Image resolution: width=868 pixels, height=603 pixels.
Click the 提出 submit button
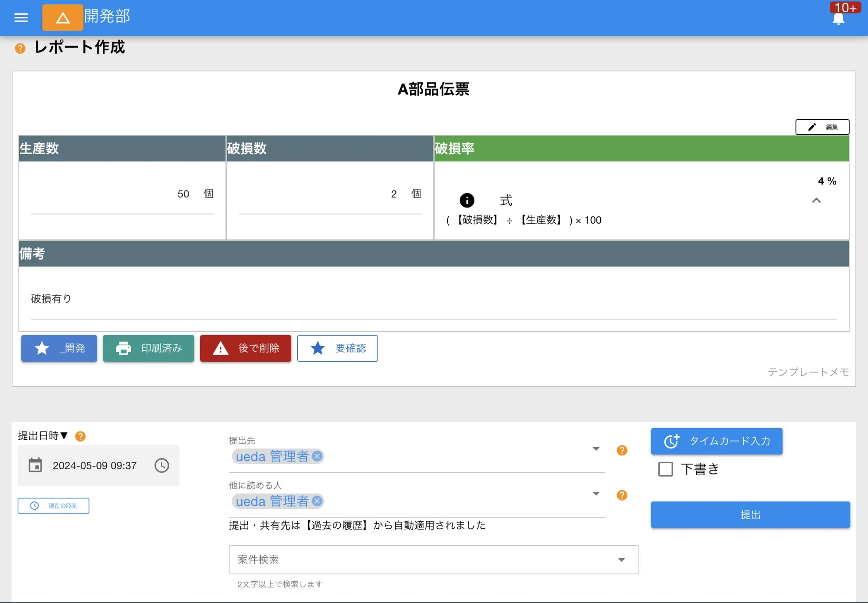(750, 515)
